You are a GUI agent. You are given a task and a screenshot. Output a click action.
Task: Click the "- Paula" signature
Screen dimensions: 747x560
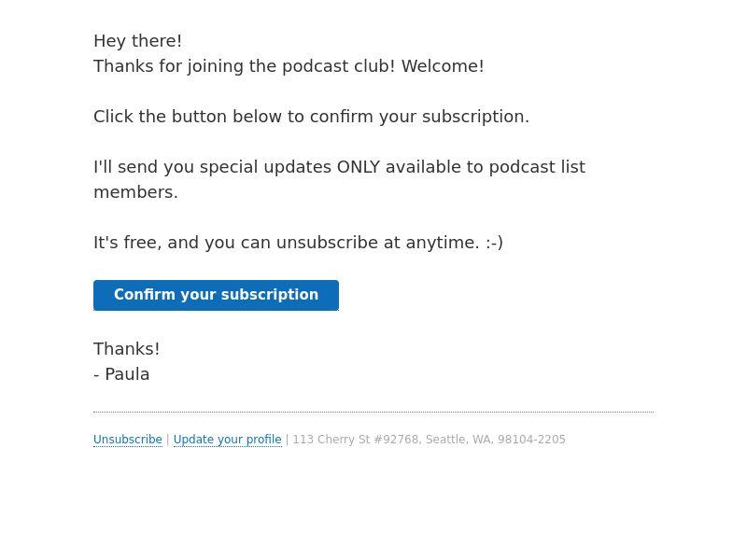click(x=121, y=374)
